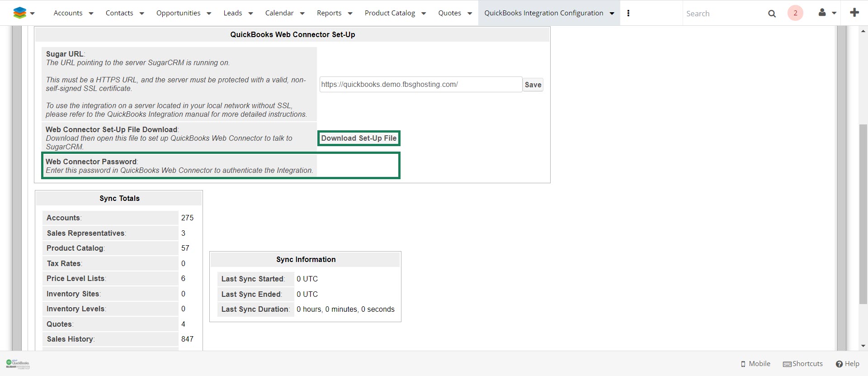The height and width of the screenshot is (376, 868).
Task: Click the SugarCRM cube logo icon
Action: tap(19, 13)
